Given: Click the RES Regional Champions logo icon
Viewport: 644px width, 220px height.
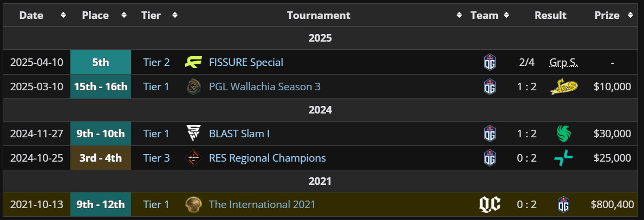Looking at the screenshot, I should coord(193,158).
